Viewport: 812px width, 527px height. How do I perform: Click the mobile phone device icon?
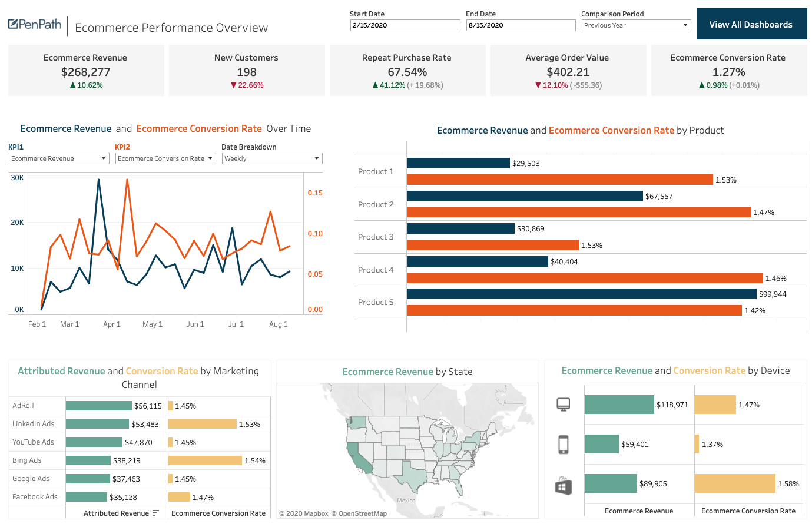[563, 445]
